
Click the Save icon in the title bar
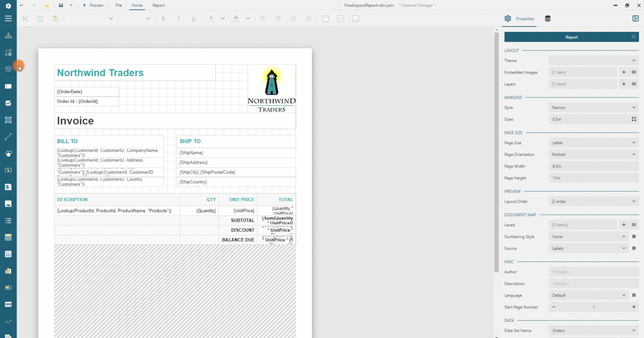tap(61, 5)
